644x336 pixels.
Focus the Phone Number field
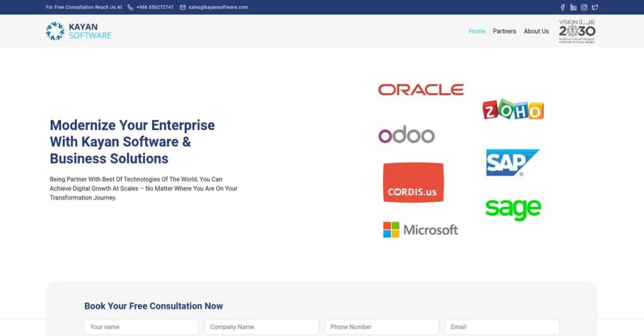382,327
